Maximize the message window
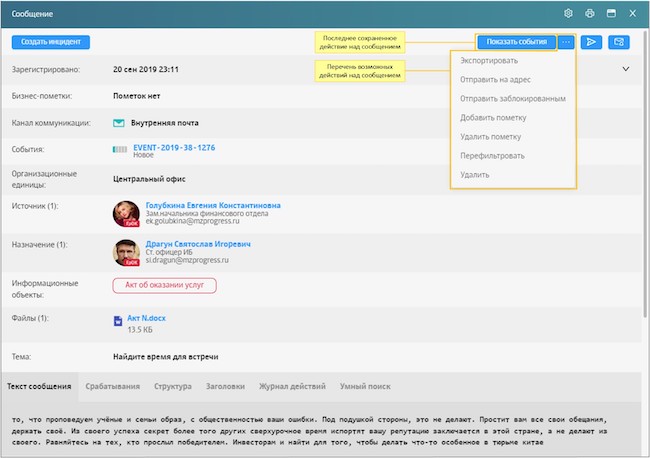The width and height of the screenshot is (650, 458). click(611, 13)
